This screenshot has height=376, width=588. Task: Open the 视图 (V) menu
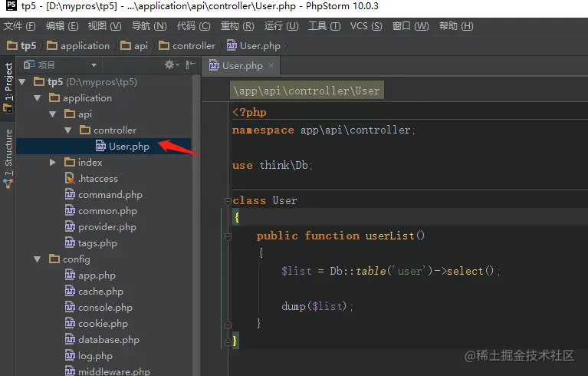[104, 26]
